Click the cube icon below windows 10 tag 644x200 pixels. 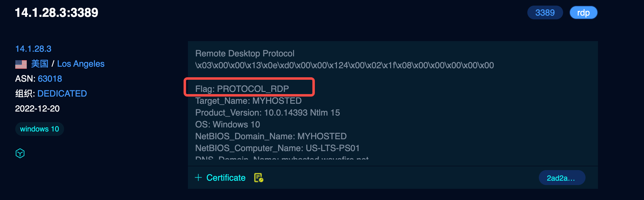(x=20, y=153)
